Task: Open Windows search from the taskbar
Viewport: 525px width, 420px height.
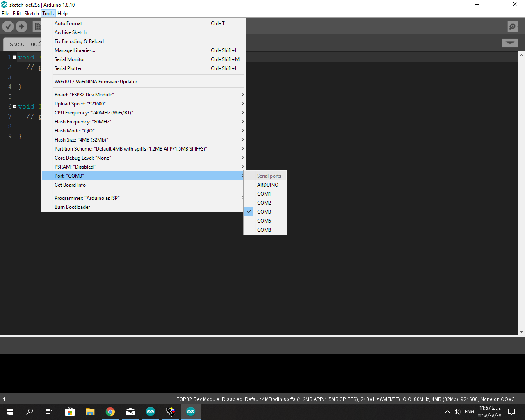Action: (30, 412)
